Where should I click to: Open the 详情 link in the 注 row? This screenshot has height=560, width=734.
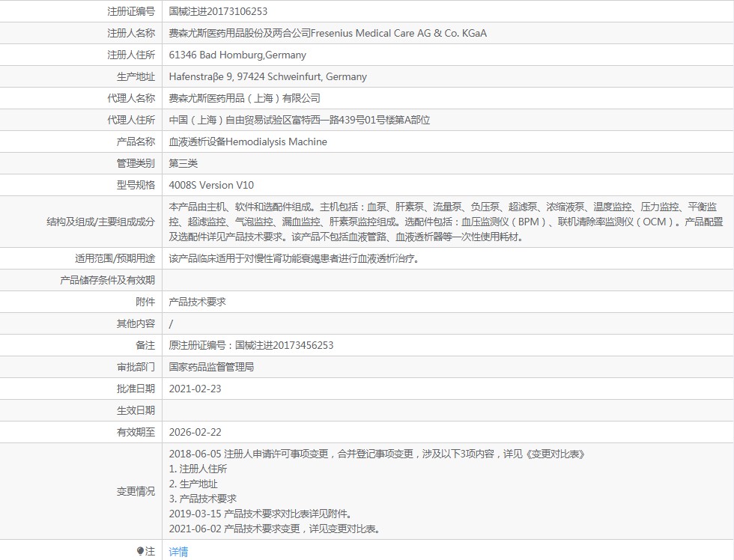pos(178,552)
